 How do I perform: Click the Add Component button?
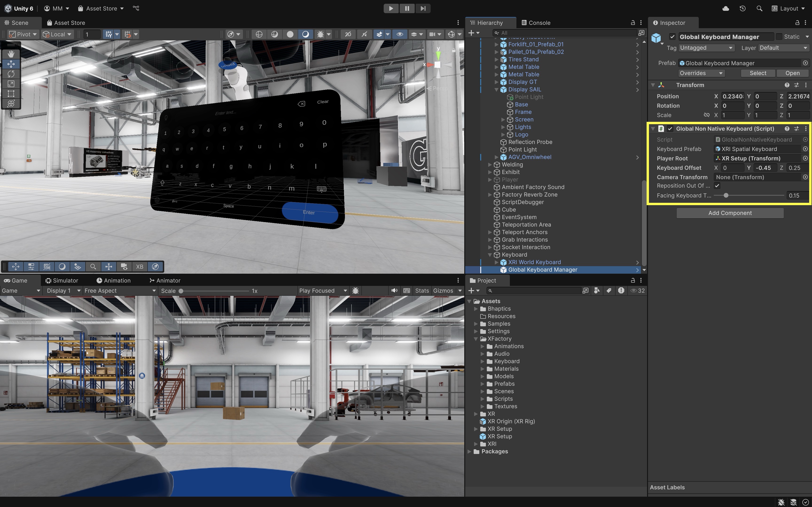click(730, 213)
